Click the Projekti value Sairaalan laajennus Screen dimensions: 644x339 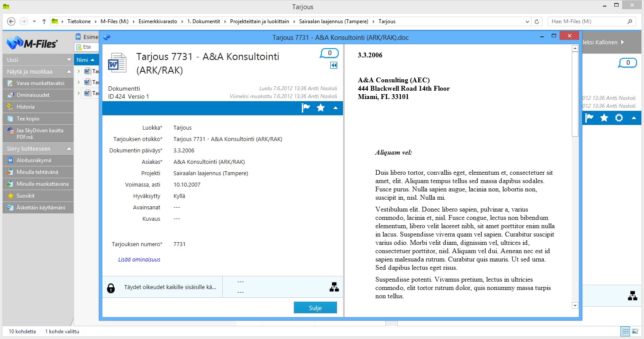coord(211,173)
